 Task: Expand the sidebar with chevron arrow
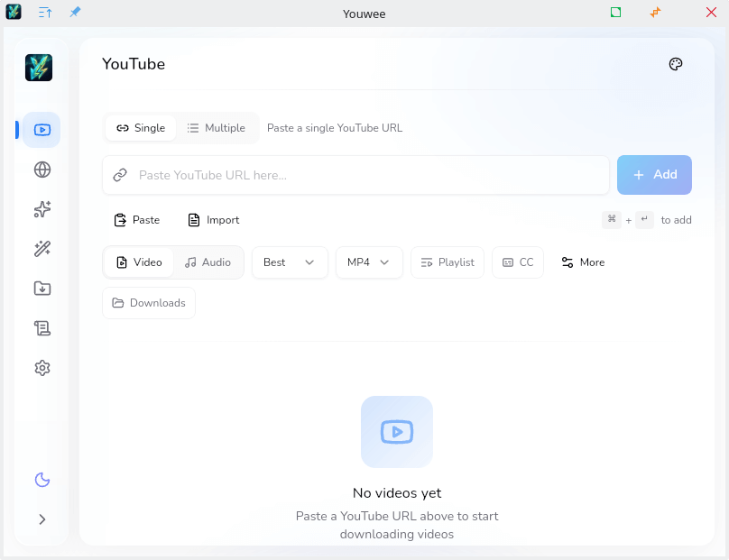[x=42, y=519]
